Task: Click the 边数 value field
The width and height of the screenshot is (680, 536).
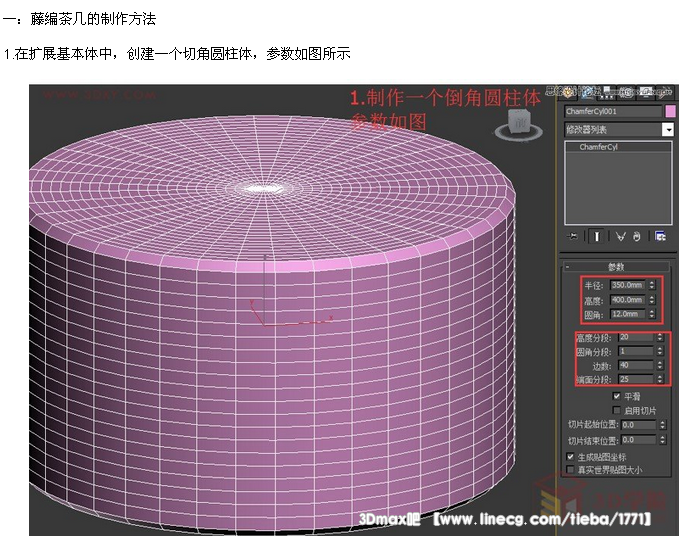Action: (635, 365)
